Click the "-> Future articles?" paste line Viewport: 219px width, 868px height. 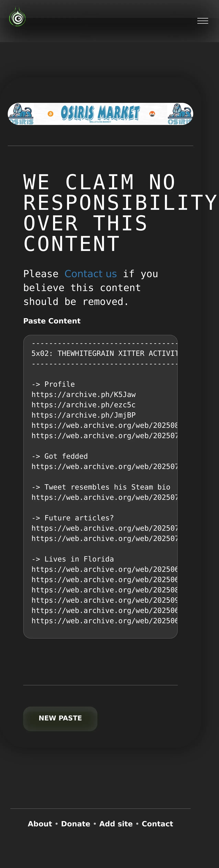point(72,518)
